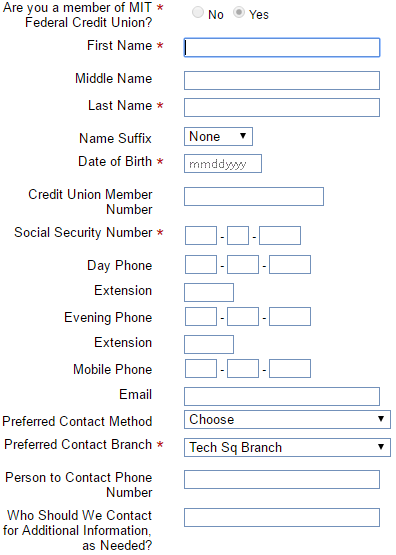Click the middle Evening Phone box

243,317
